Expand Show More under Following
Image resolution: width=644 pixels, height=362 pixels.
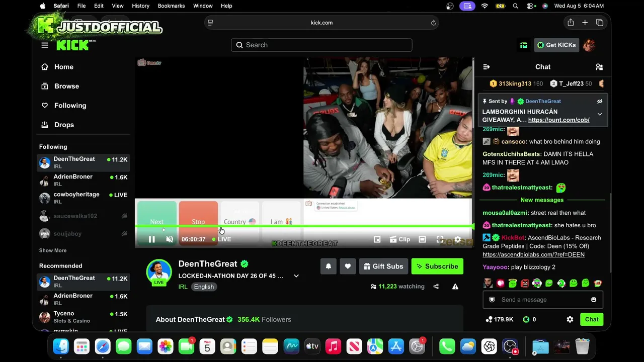coord(53,250)
